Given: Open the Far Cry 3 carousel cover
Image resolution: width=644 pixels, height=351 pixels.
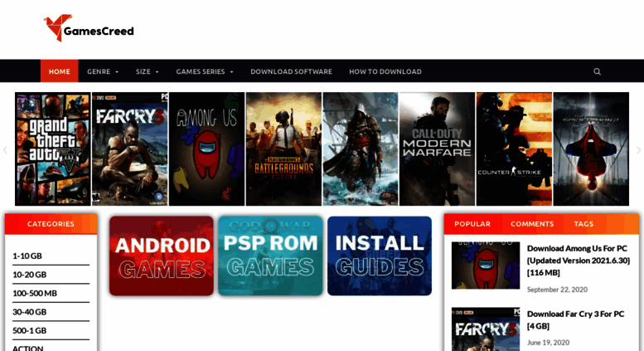Looking at the screenshot, I should (130, 149).
